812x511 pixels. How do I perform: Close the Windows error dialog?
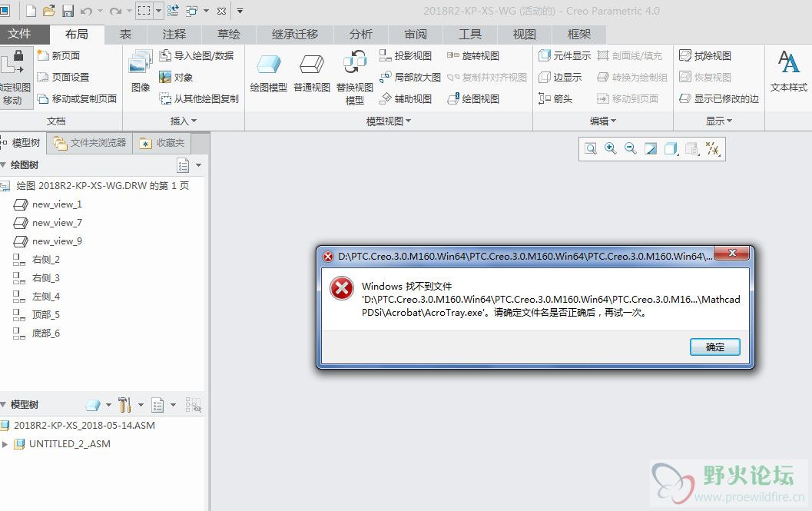click(732, 254)
